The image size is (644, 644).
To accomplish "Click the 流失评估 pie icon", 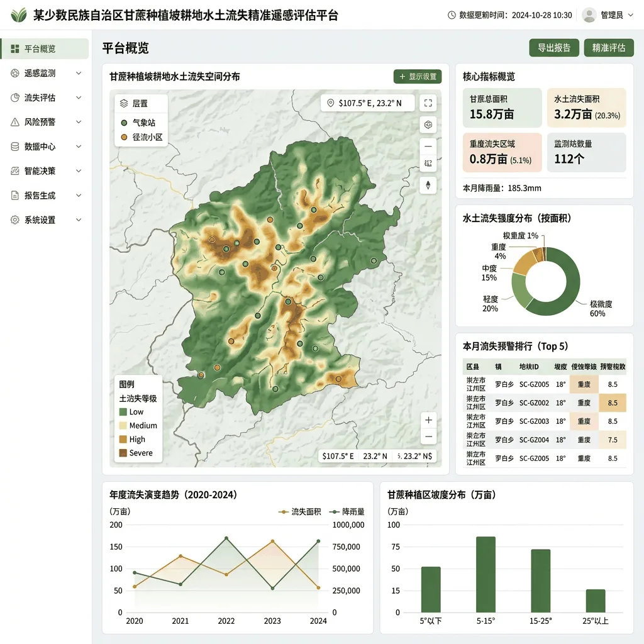I will click(x=15, y=97).
